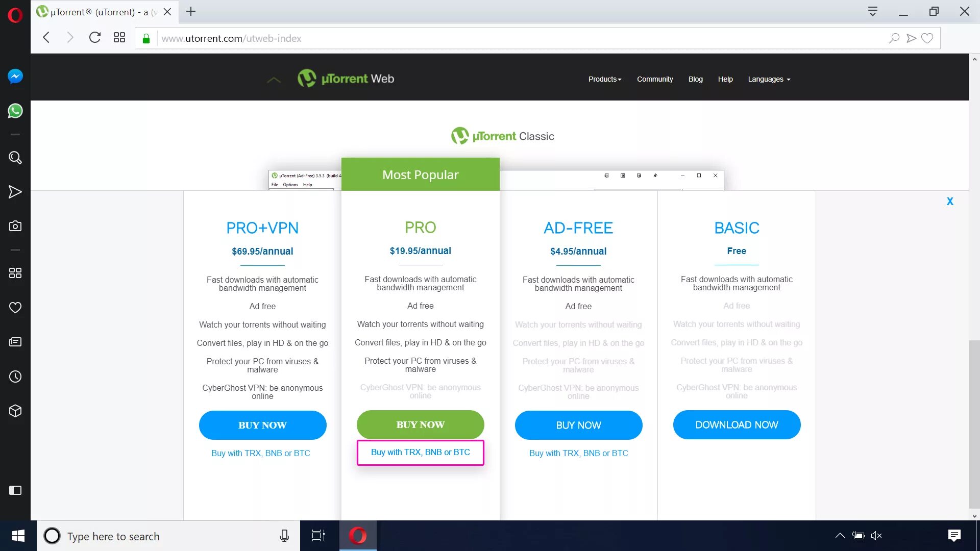
Task: Expand the Languages dropdown menu
Action: click(x=767, y=79)
